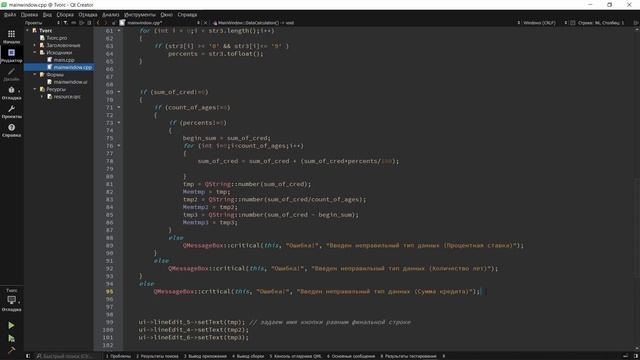Build the project with hammer icon
Image resolution: width=640 pixels, height=360 pixels.
tap(11, 350)
